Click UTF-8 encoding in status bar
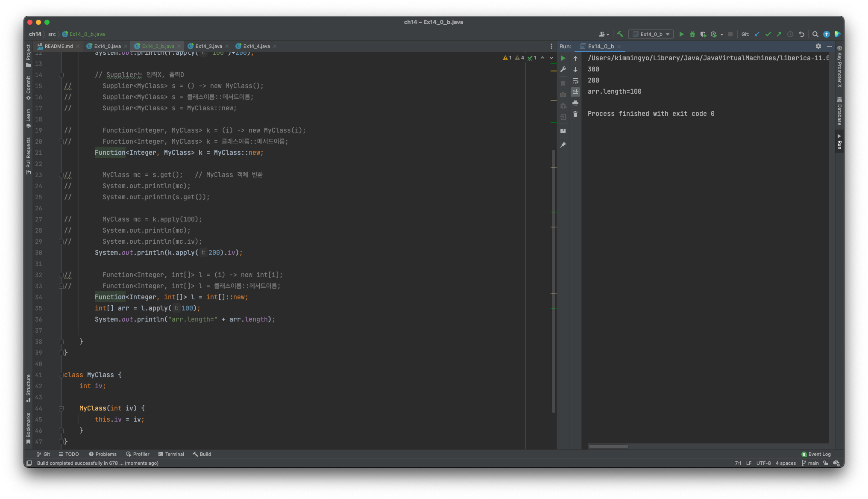Screen dimensions: 868x499 (763, 463)
